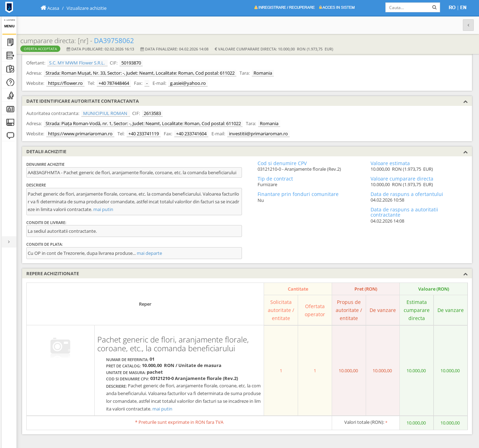Image resolution: width=479 pixels, height=448 pixels.
Task: Collapse the Date Identificare Autoritate Contractanta section
Action: pyautogui.click(x=465, y=102)
